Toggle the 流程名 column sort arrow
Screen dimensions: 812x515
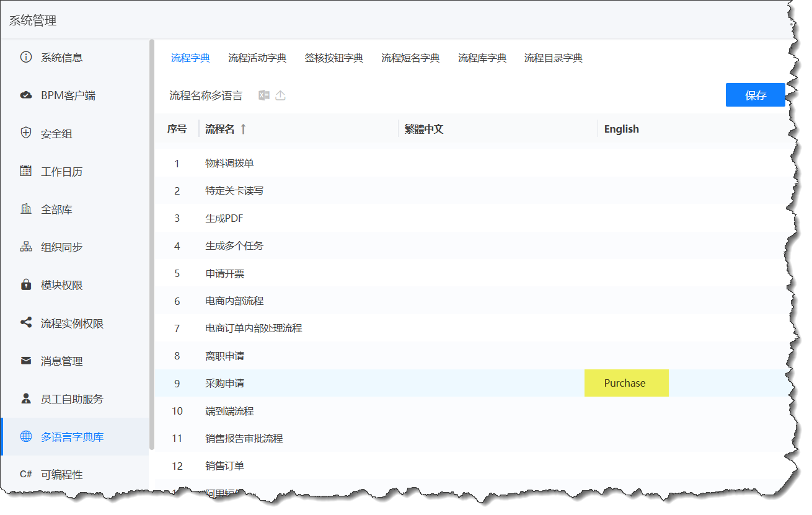244,128
